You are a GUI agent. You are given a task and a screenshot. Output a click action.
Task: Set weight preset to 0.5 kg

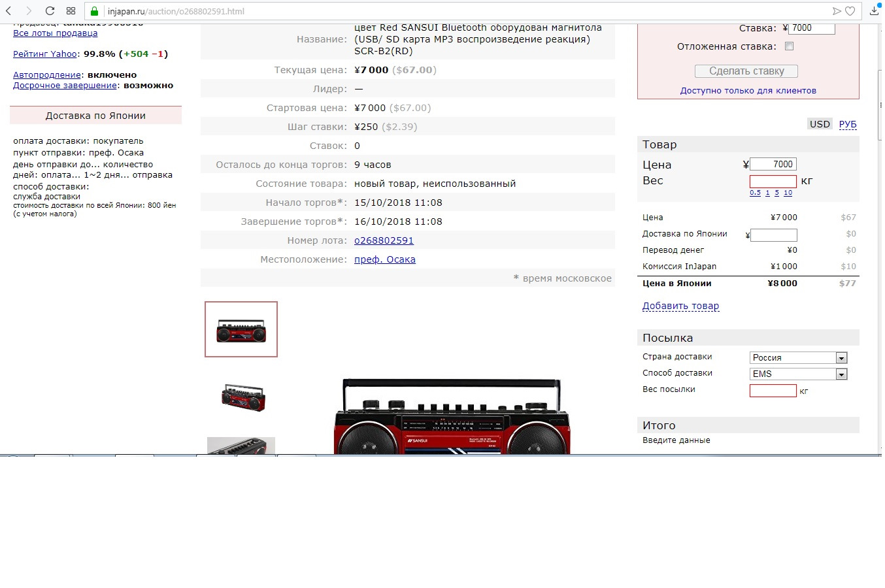coord(755,193)
